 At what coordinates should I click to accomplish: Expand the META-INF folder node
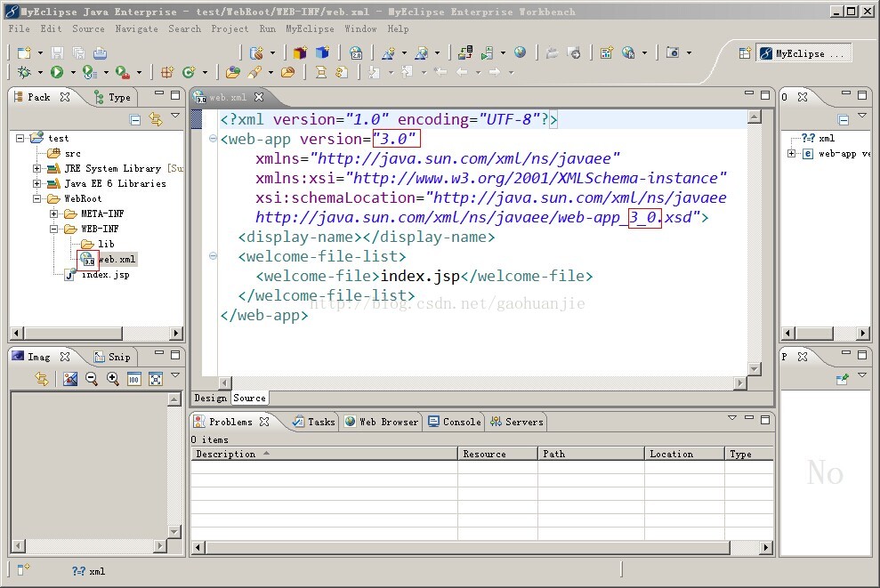click(54, 213)
